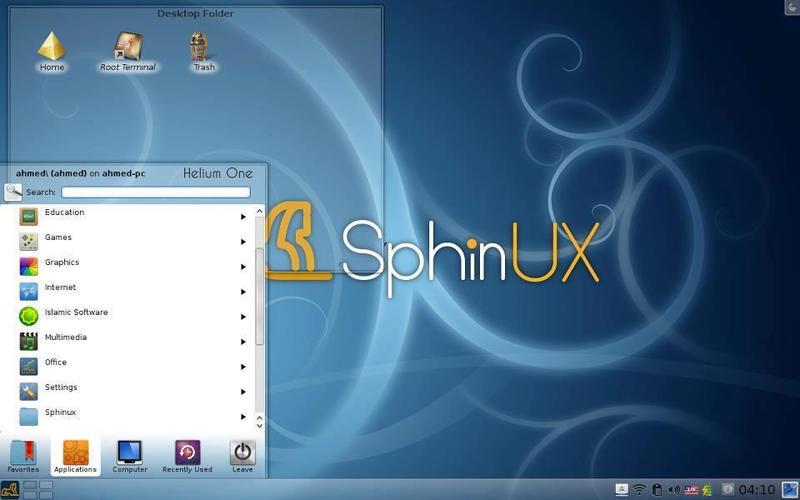800x500 pixels.
Task: Switch to the Favorites tab
Action: point(23,456)
